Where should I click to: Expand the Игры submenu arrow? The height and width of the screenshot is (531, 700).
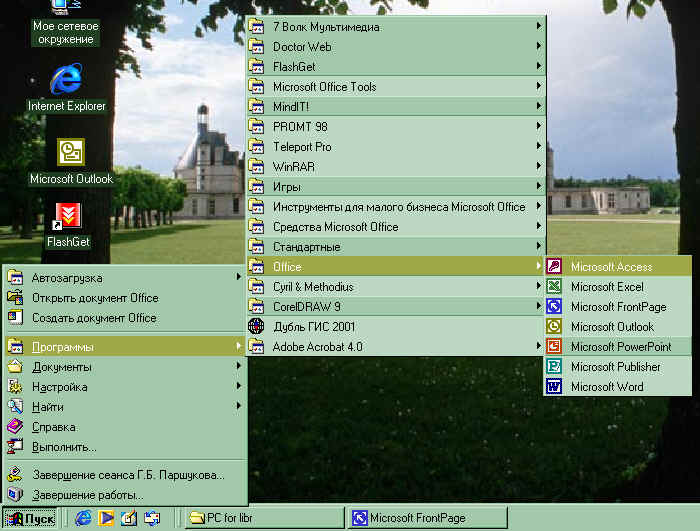tap(539, 186)
